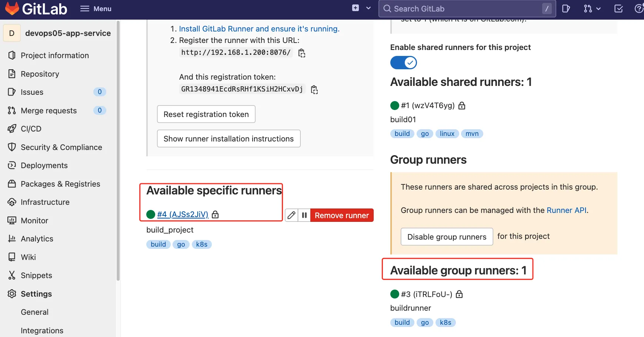Viewport: 644px width, 337px height.
Task: Expand the create new dropdown chevron
Action: click(x=368, y=8)
